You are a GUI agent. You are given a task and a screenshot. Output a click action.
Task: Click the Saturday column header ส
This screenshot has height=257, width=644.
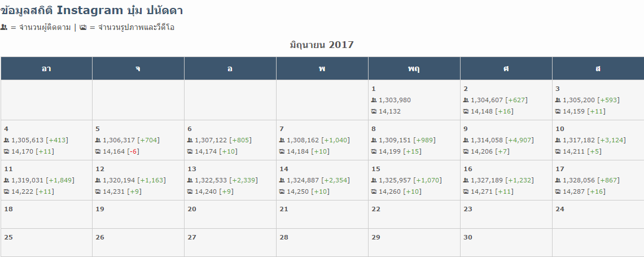598,68
